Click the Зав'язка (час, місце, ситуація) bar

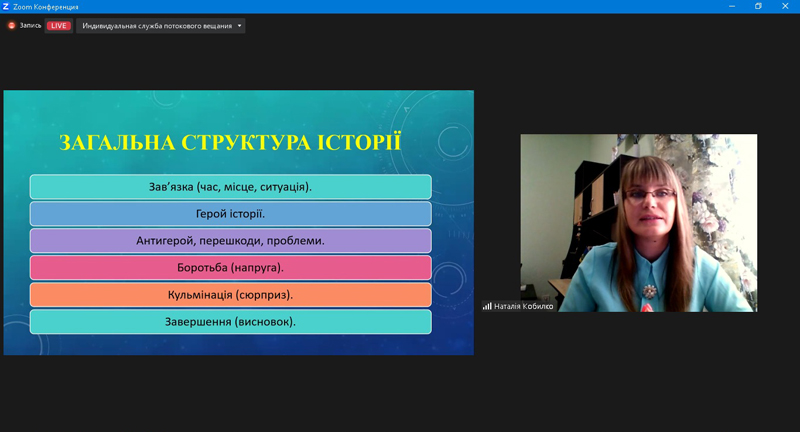pos(231,187)
